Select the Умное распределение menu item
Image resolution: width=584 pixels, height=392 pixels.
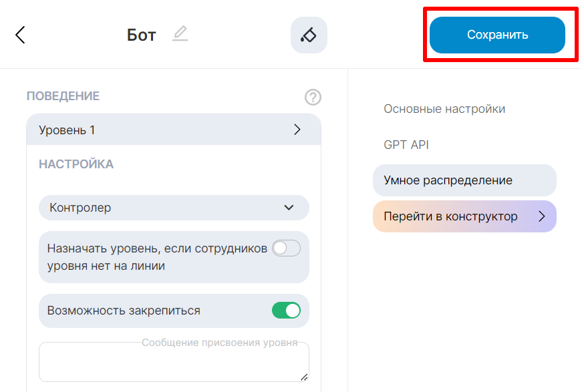[448, 180]
